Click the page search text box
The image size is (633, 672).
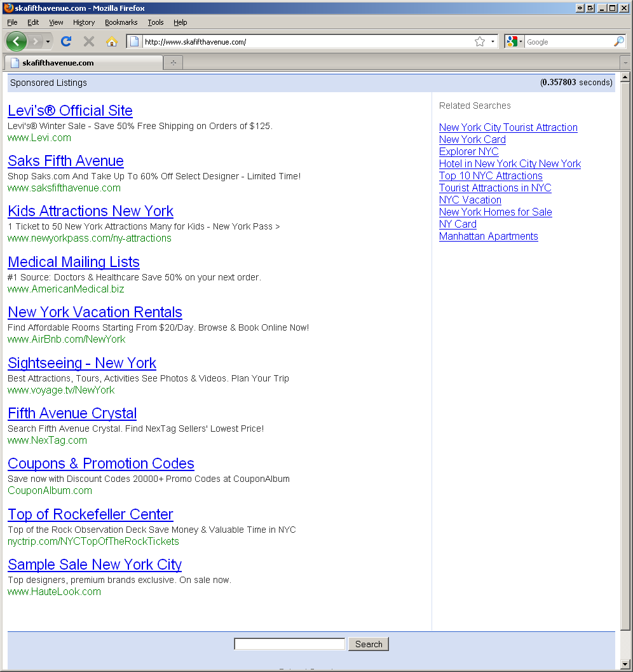290,644
